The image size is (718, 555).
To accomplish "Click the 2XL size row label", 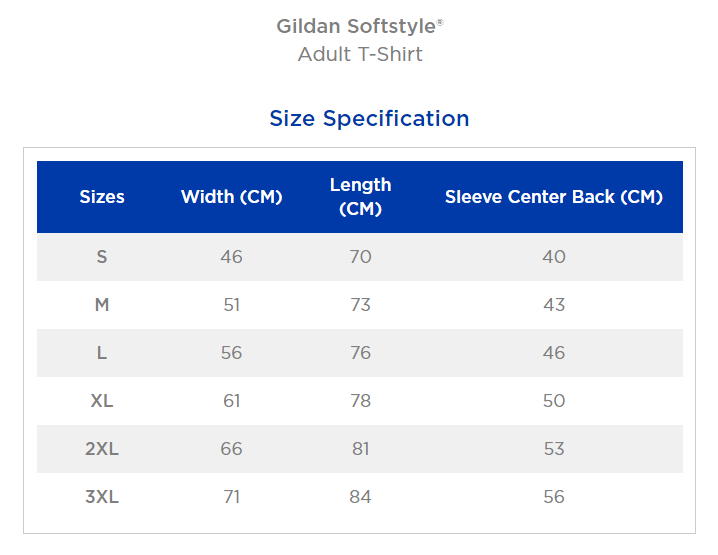I will coord(102,449).
